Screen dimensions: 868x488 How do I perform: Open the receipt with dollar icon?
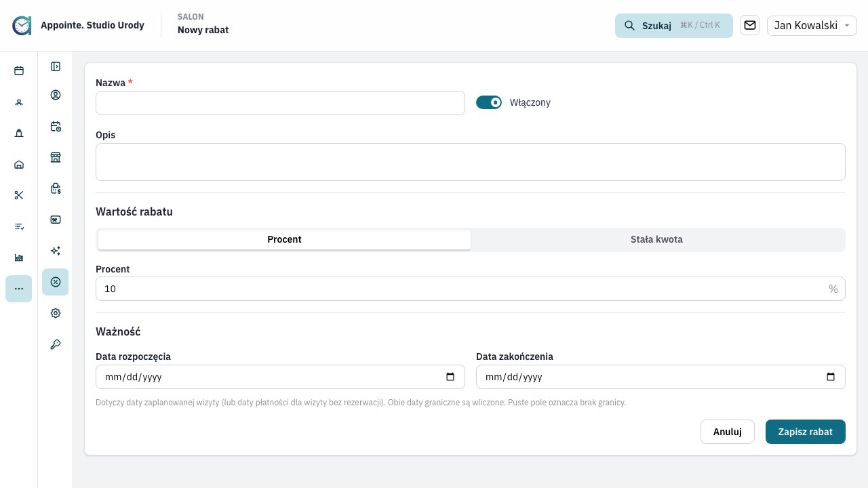coord(56,188)
